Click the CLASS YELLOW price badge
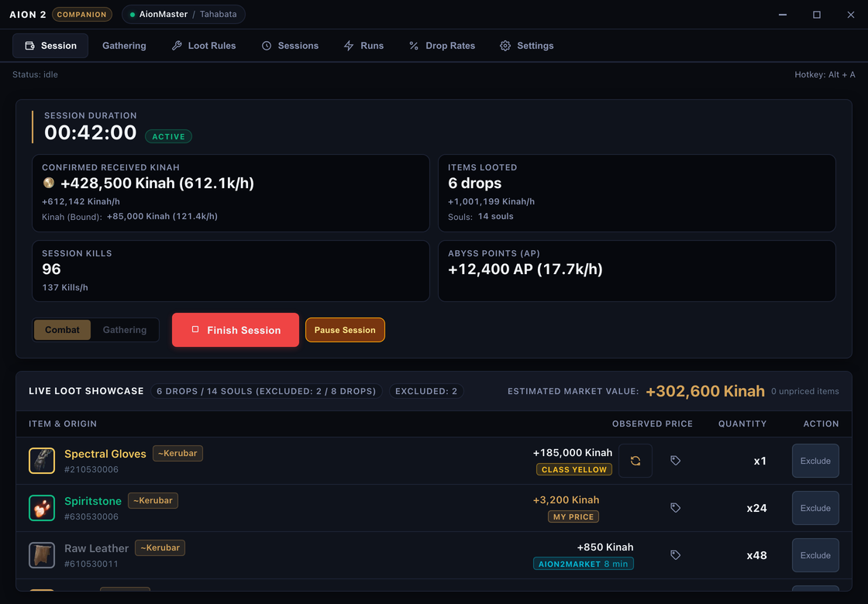Image resolution: width=868 pixels, height=604 pixels. click(574, 469)
